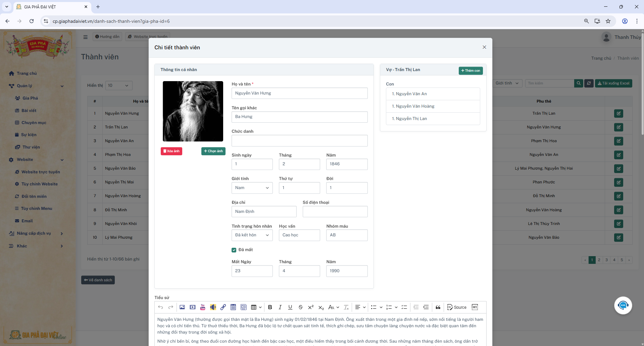The image size is (644, 346).
Task: Go to Sự kiện in the sidebar
Action: point(29,135)
